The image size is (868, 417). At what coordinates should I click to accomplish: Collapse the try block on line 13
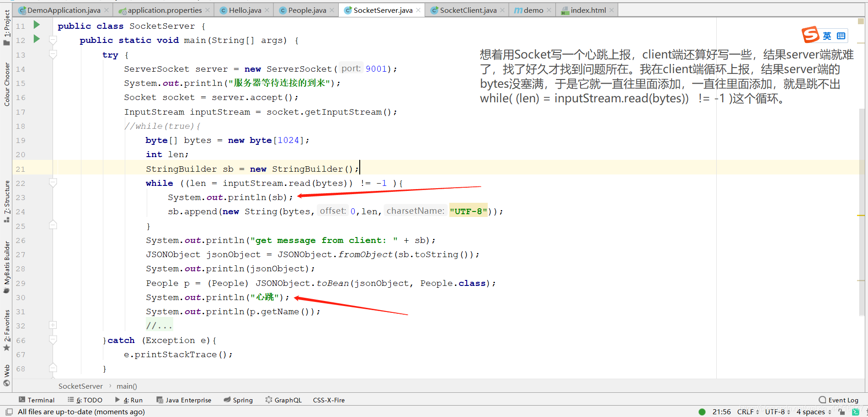(x=53, y=55)
